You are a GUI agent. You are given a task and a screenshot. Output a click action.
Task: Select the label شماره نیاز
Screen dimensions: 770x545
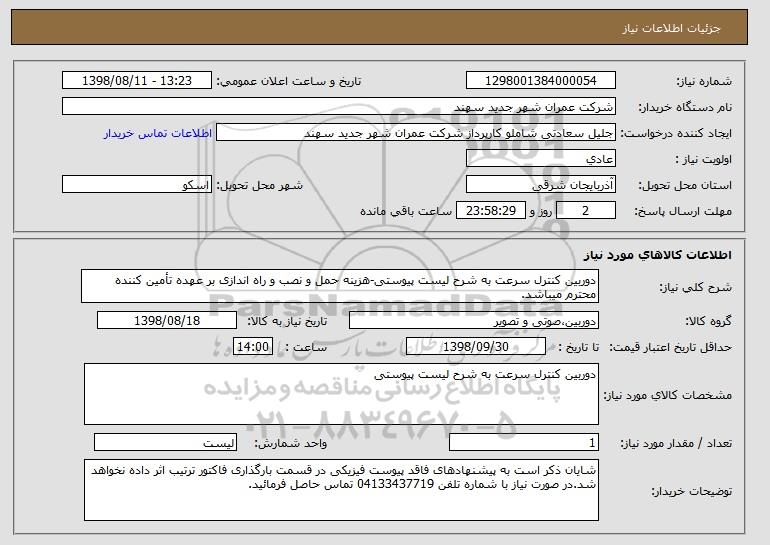(x=704, y=82)
